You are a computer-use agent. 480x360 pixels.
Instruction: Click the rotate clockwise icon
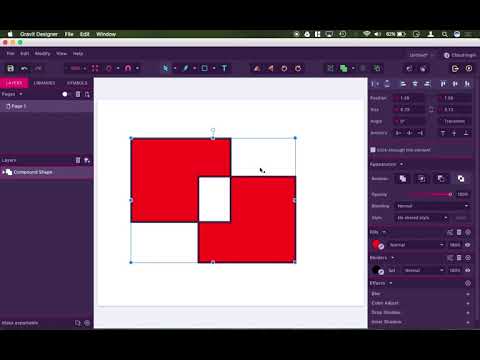coord(298,68)
